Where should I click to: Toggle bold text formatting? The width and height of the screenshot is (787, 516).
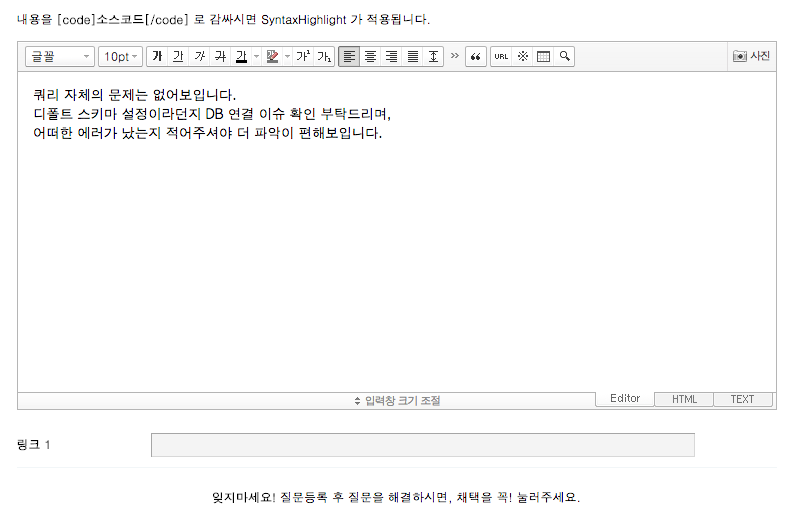[157, 56]
